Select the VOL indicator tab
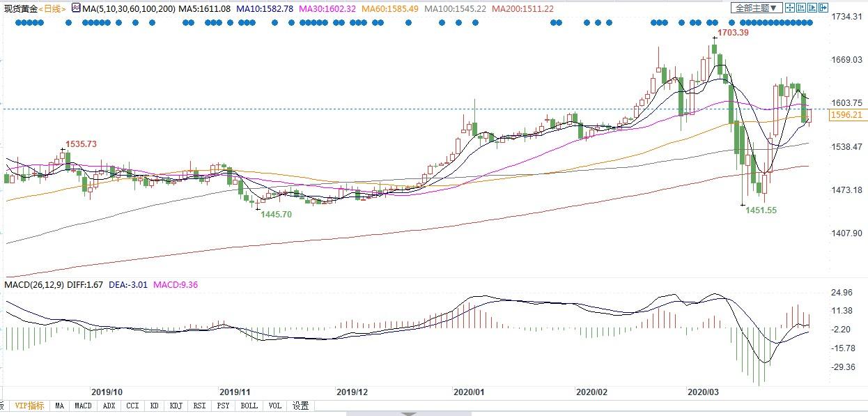The image size is (868, 416). (x=274, y=406)
